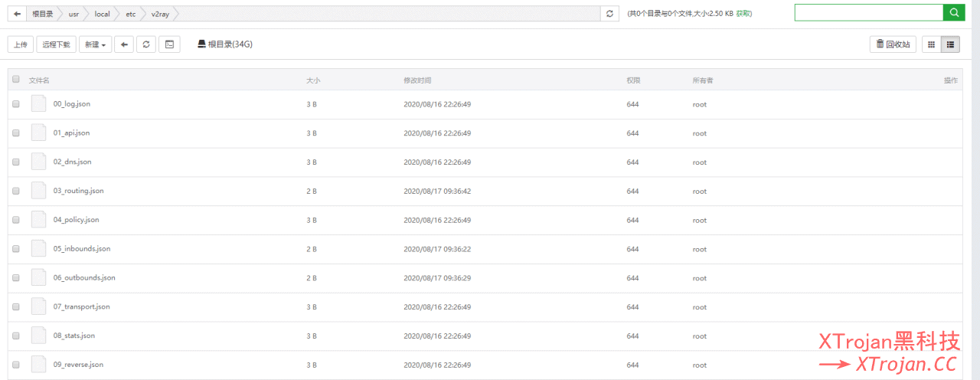Expand the 新建 dropdown menu
Viewport: 980px width, 380px height.
[95, 44]
